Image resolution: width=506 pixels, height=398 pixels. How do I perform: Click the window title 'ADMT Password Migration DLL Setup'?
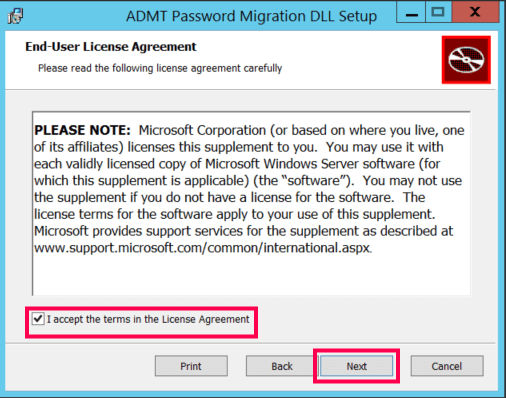pos(252,16)
